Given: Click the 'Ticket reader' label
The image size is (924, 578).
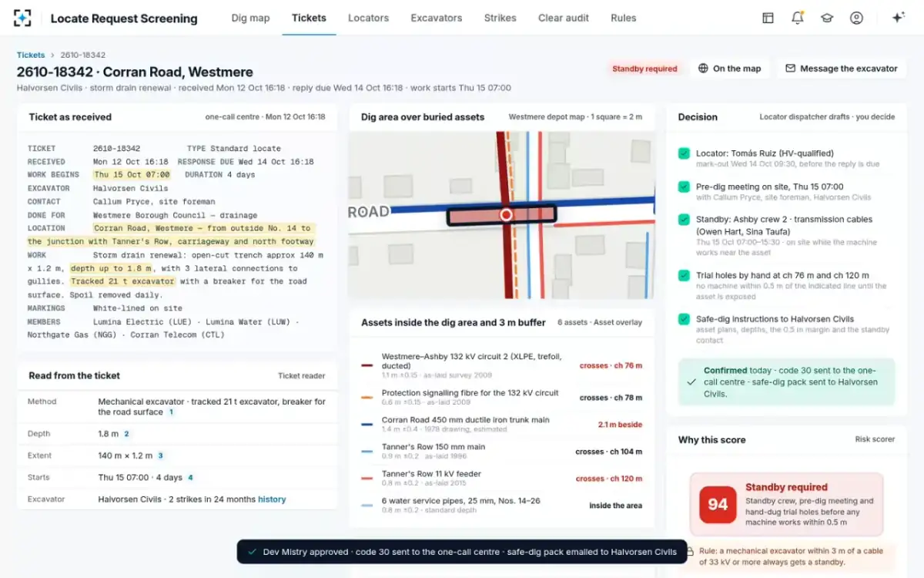Looking at the screenshot, I should tap(302, 376).
